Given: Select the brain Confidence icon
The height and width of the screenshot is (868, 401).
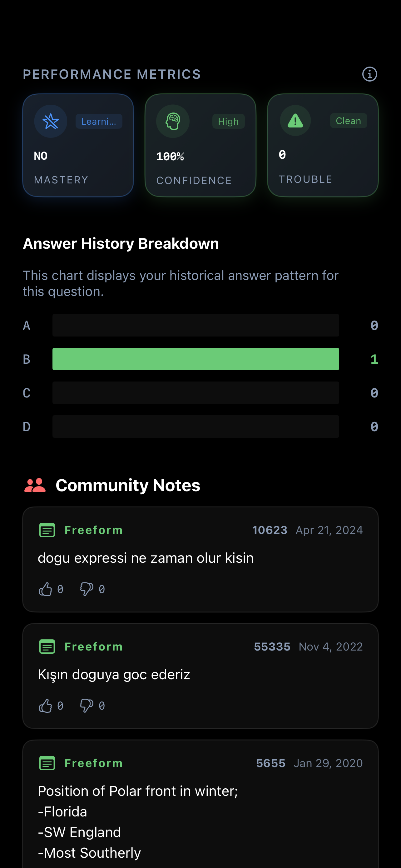Looking at the screenshot, I should 173,121.
